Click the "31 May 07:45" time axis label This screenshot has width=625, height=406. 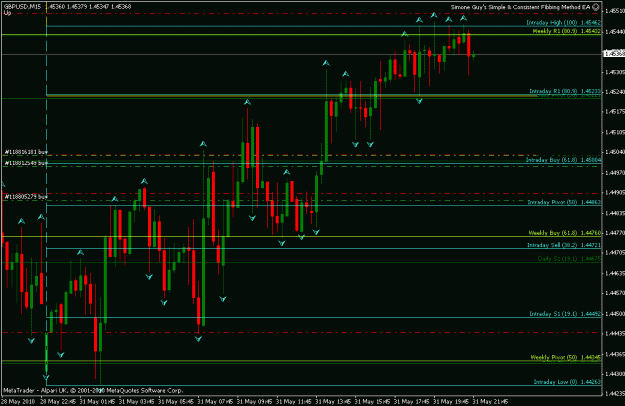215,401
